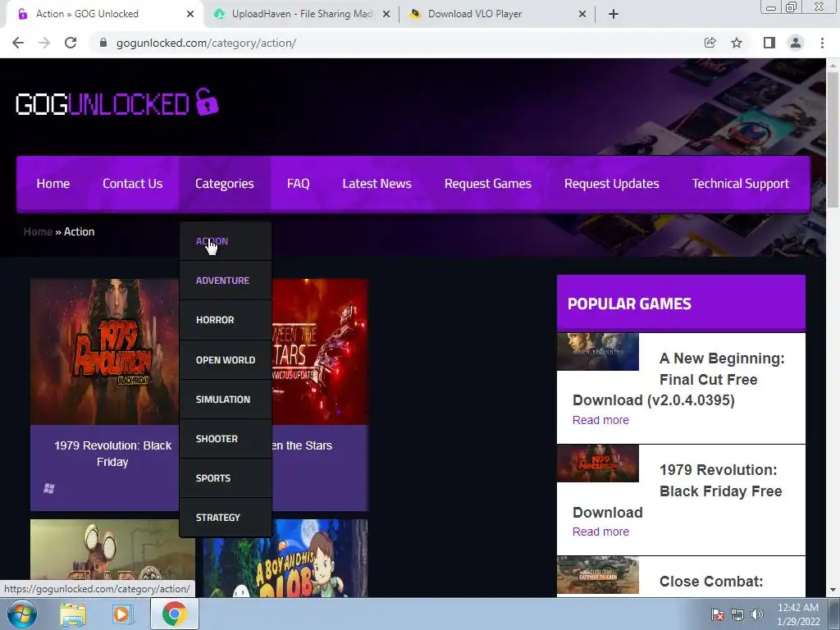
Task: Open the Contact Us page
Action: (132, 184)
